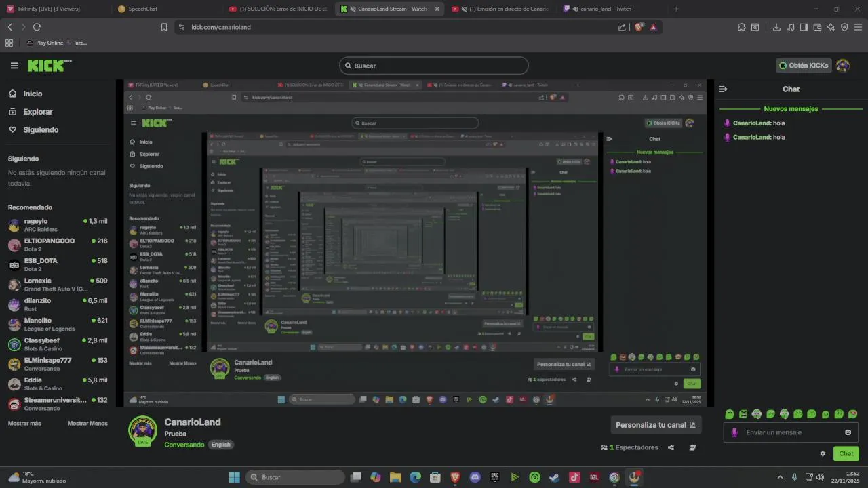Click the moderator user icon beside share

(692, 447)
